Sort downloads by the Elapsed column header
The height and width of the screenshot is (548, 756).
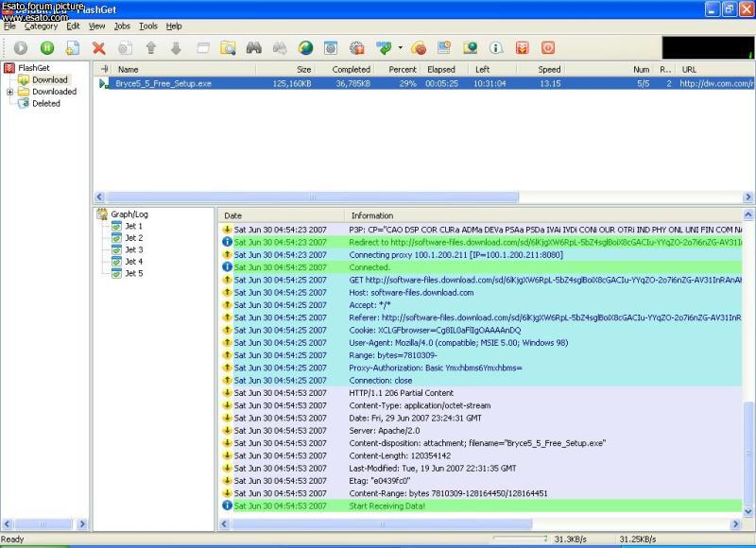[x=445, y=69]
